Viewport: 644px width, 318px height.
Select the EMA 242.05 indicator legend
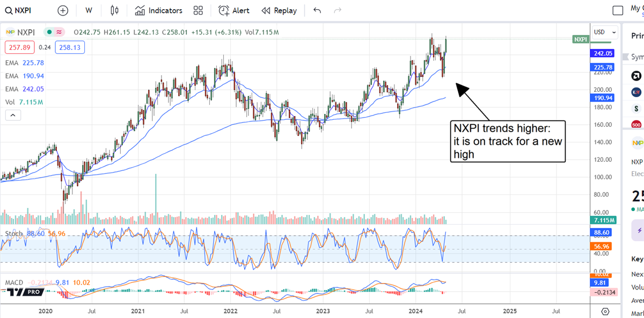click(24, 89)
